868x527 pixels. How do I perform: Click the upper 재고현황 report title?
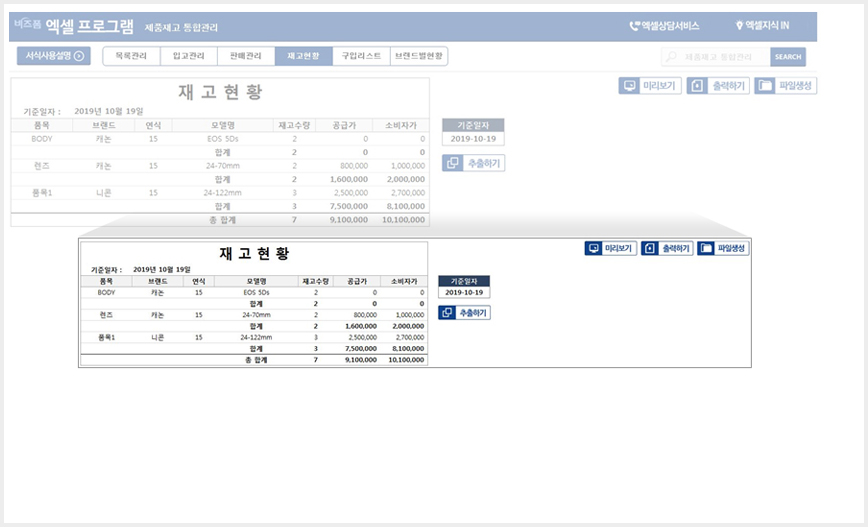[220, 92]
